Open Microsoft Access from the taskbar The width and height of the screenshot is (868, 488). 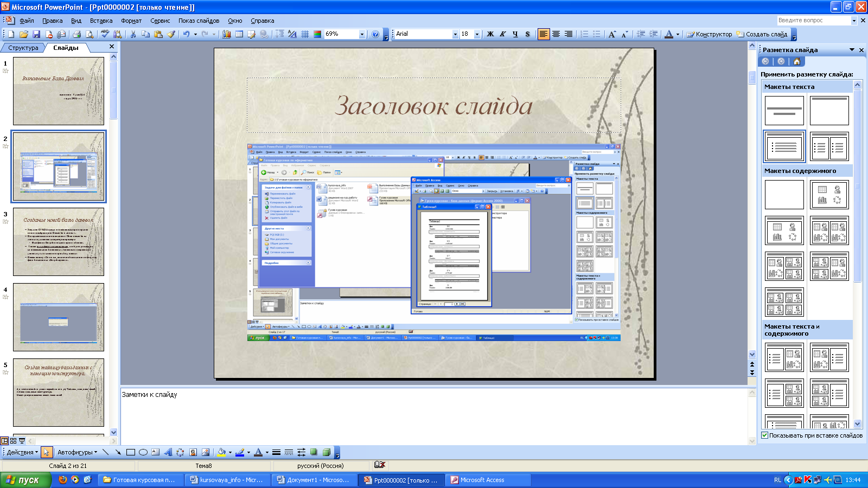(488, 480)
